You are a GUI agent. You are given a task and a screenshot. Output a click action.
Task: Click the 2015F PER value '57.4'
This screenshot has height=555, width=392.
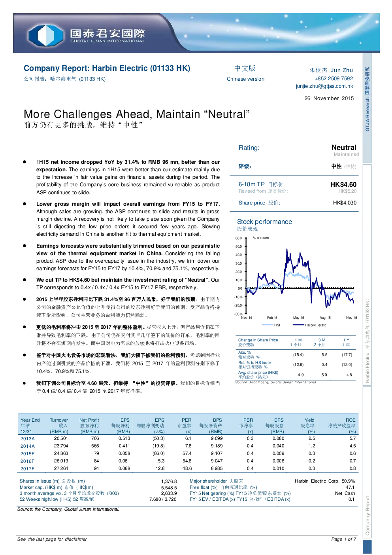pos(187,453)
